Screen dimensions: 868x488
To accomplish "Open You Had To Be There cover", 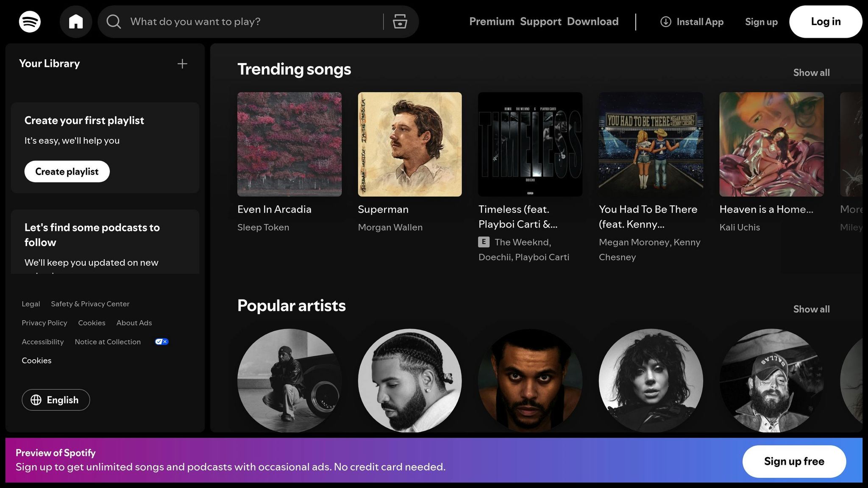I will [651, 144].
